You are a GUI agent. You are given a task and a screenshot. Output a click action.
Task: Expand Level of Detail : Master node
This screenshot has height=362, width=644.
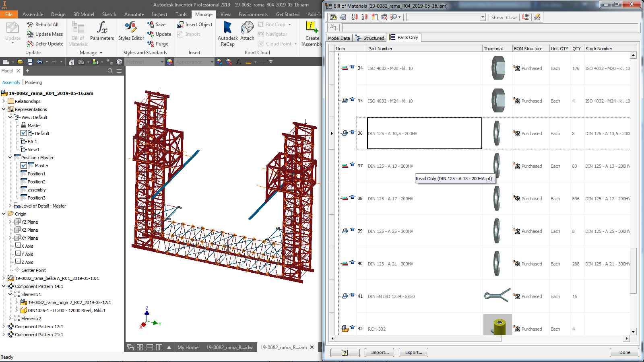pos(10,206)
